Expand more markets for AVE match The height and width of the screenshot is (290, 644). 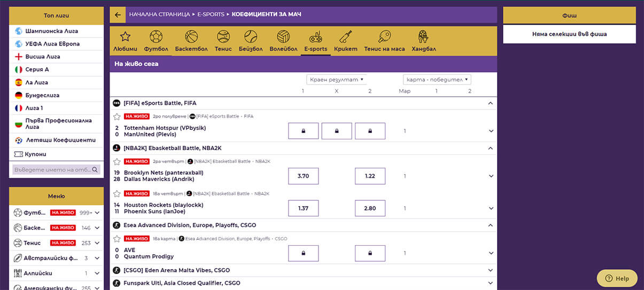pos(491,253)
